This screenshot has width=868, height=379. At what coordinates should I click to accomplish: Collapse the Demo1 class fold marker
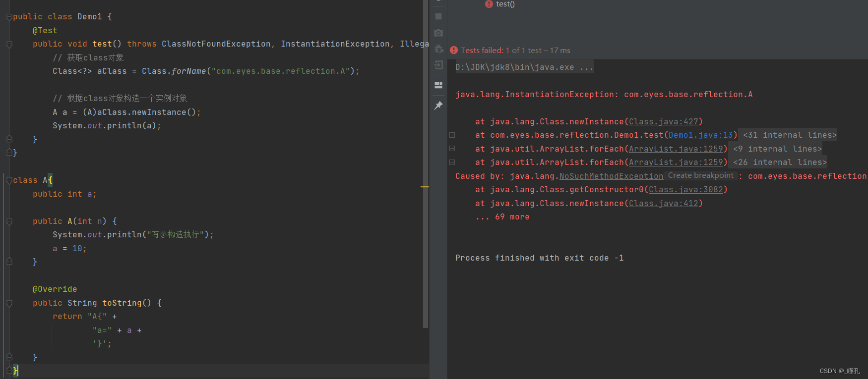[x=9, y=17]
